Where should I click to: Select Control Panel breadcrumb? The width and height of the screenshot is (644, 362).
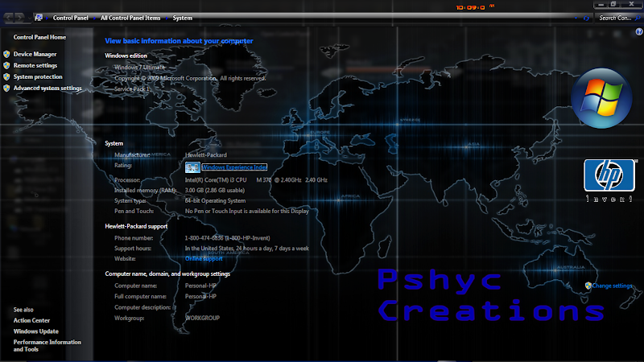tap(71, 18)
